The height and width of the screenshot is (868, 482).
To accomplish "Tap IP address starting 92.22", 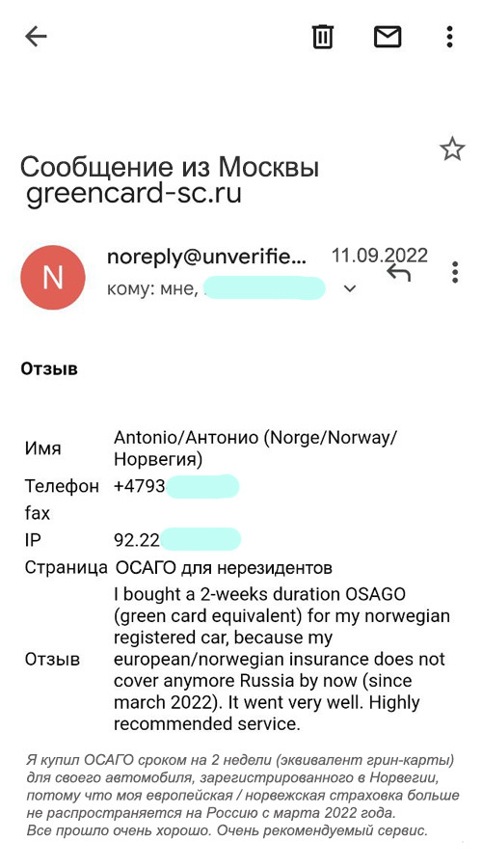I will click(x=177, y=540).
